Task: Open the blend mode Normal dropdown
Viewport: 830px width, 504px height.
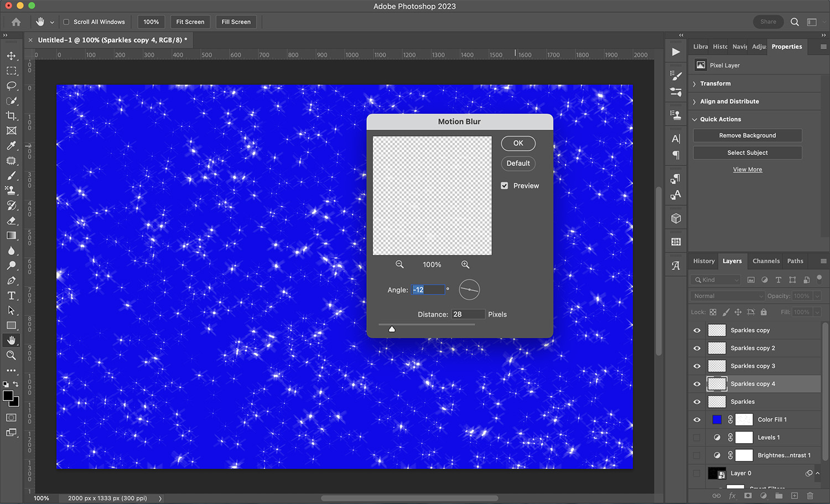Action: [728, 296]
